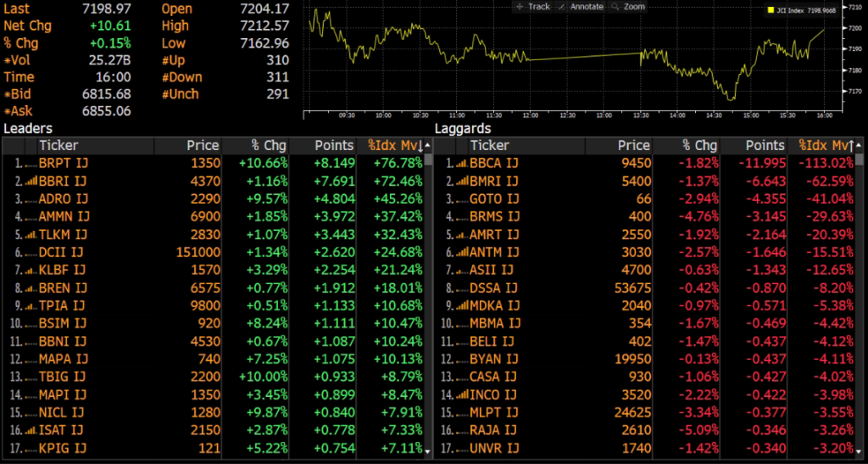868x464 pixels.
Task: Click the #Up count 310
Action: pyautogui.click(x=278, y=60)
